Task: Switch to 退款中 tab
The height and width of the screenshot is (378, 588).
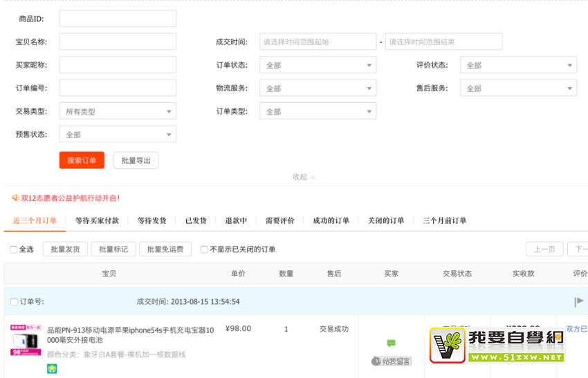Action: (236, 220)
